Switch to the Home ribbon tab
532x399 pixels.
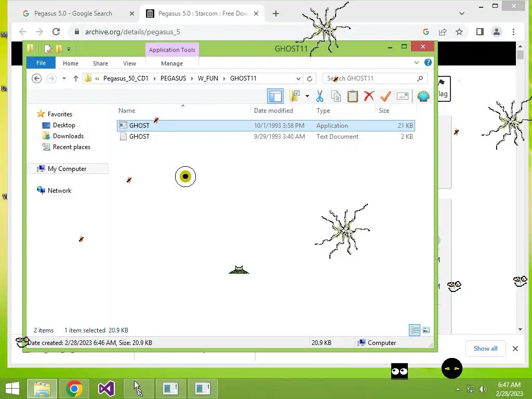(71, 63)
